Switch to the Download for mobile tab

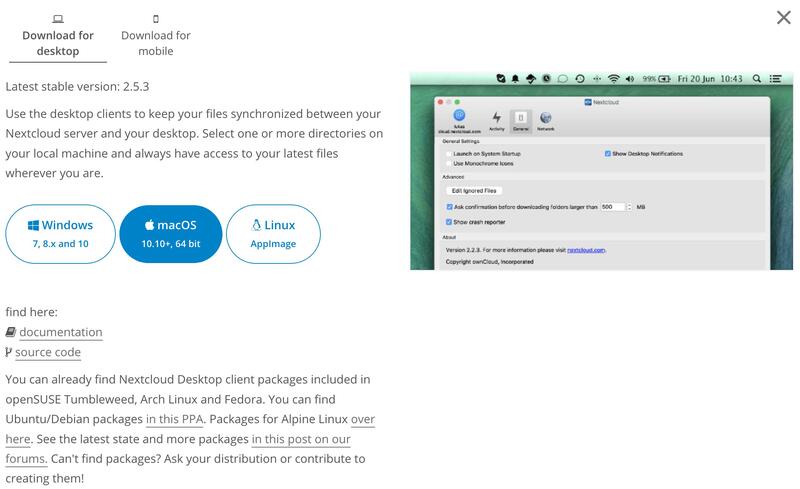(x=156, y=36)
